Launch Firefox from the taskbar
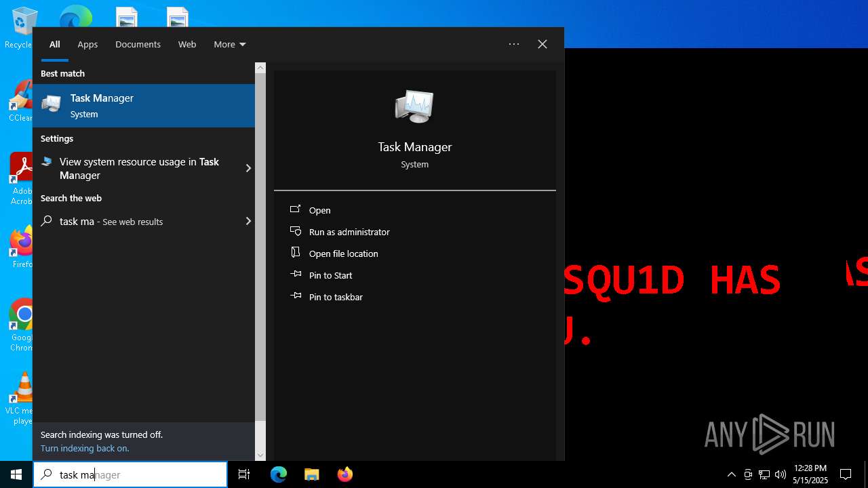This screenshot has height=488, width=868. pos(345,474)
